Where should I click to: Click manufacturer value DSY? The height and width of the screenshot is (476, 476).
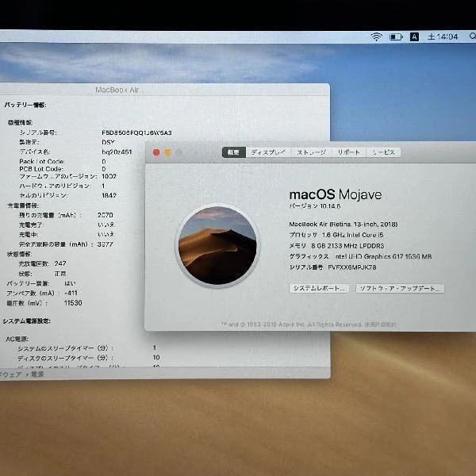[x=108, y=142]
